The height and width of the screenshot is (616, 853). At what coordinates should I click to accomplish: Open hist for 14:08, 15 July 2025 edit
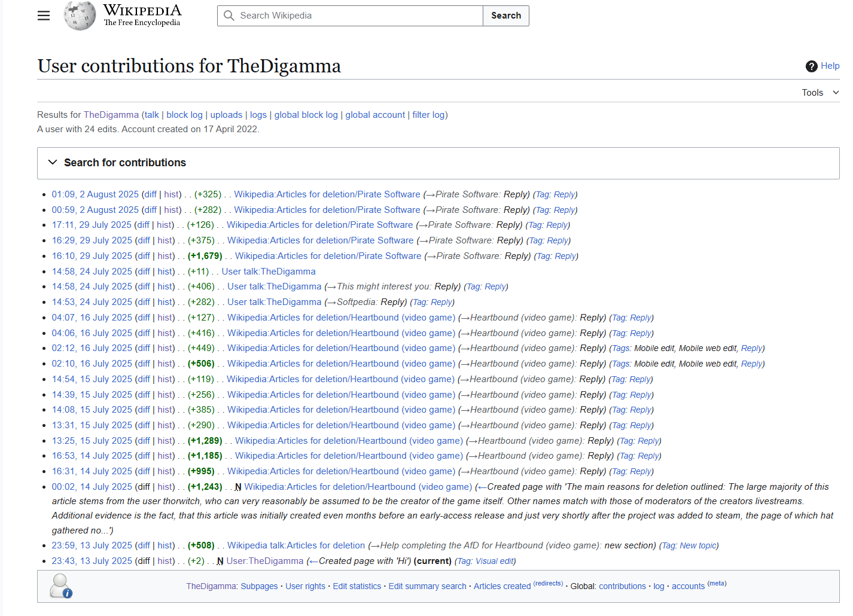(x=166, y=410)
